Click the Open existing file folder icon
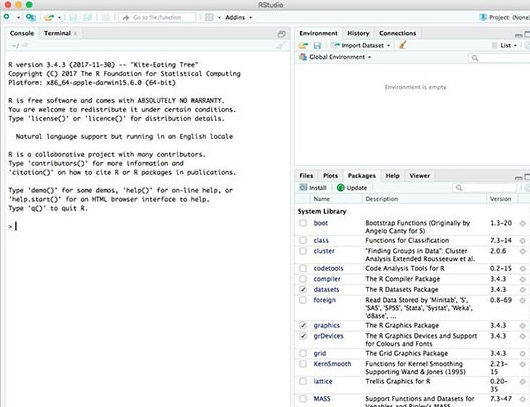 pos(49,17)
